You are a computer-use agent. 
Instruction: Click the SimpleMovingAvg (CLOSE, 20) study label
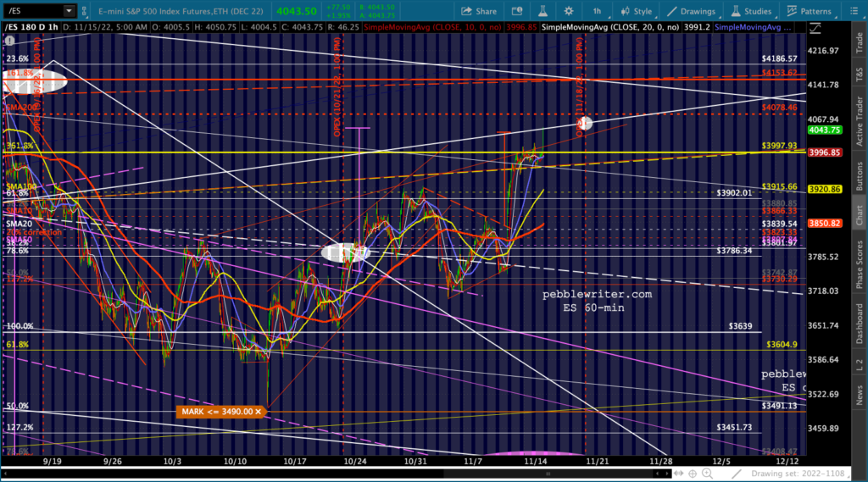tap(610, 27)
